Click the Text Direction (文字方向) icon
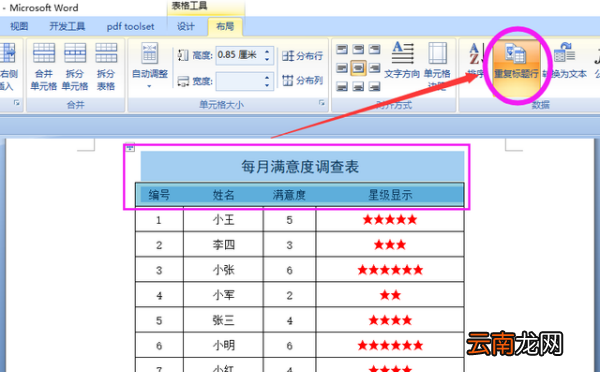 [x=403, y=53]
